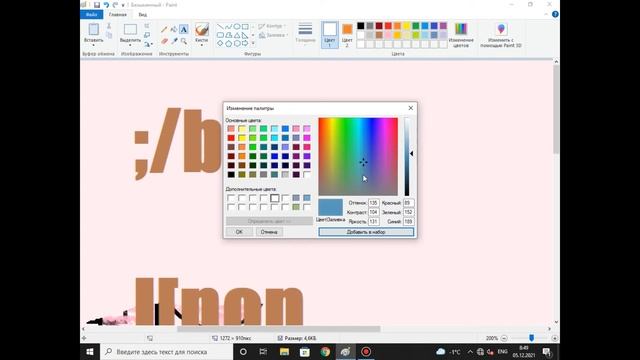Select the Color picker eyedropper tool
The height and width of the screenshot is (360, 640).
coord(174,41)
